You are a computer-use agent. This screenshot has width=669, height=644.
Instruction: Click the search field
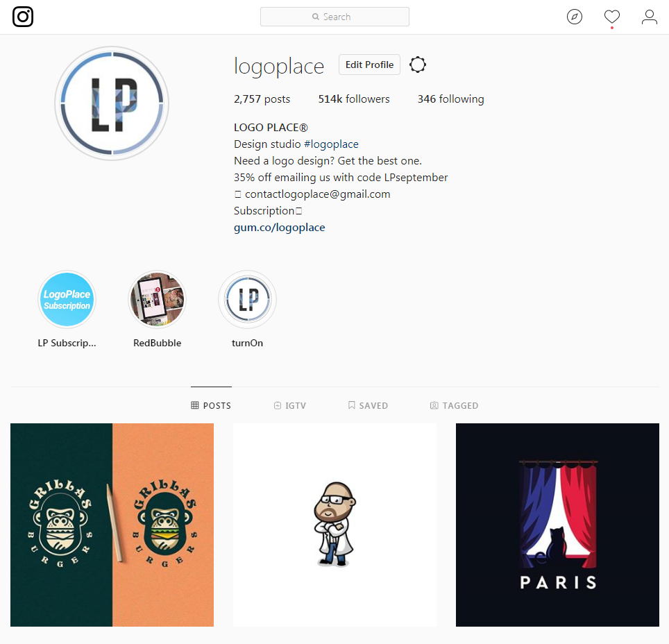coord(334,17)
